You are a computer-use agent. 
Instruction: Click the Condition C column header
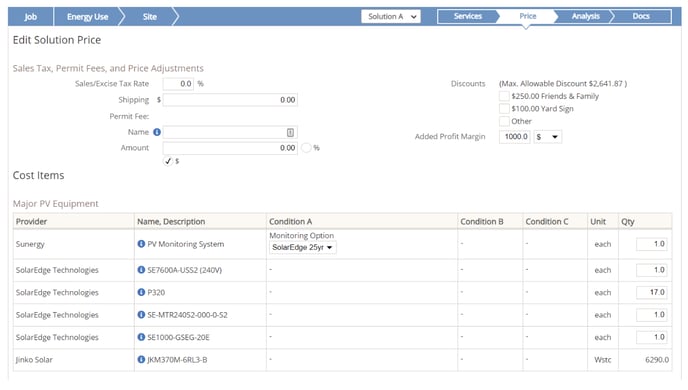point(555,222)
